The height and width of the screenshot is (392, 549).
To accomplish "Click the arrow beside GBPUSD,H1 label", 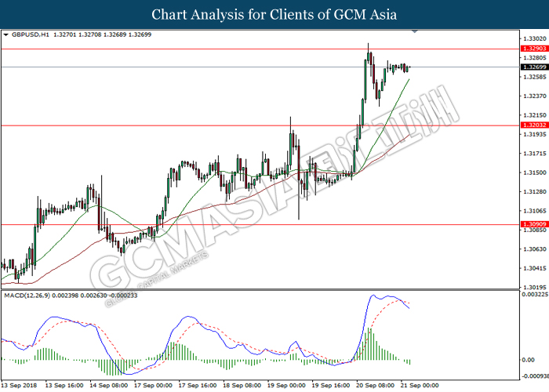I will [x=5, y=34].
